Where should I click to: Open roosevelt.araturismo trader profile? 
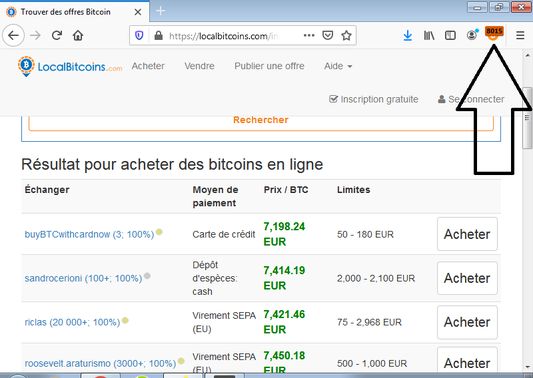[100, 363]
